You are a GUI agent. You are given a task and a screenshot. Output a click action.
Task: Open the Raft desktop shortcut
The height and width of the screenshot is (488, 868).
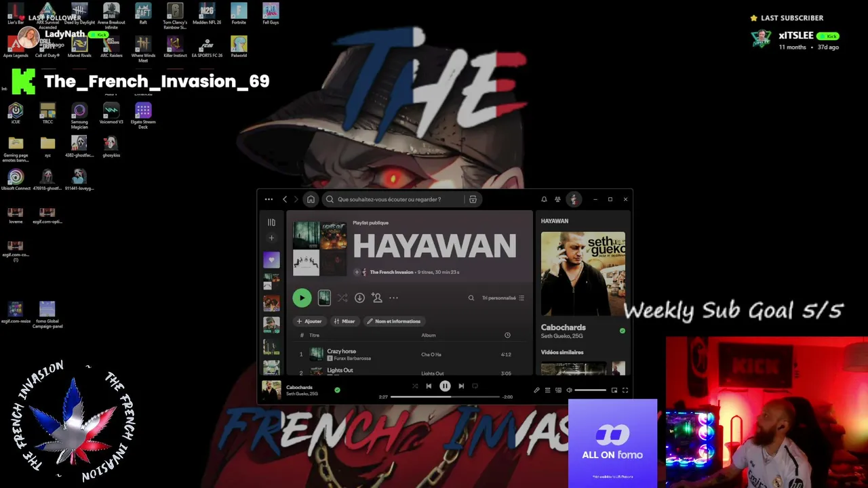coord(143,14)
